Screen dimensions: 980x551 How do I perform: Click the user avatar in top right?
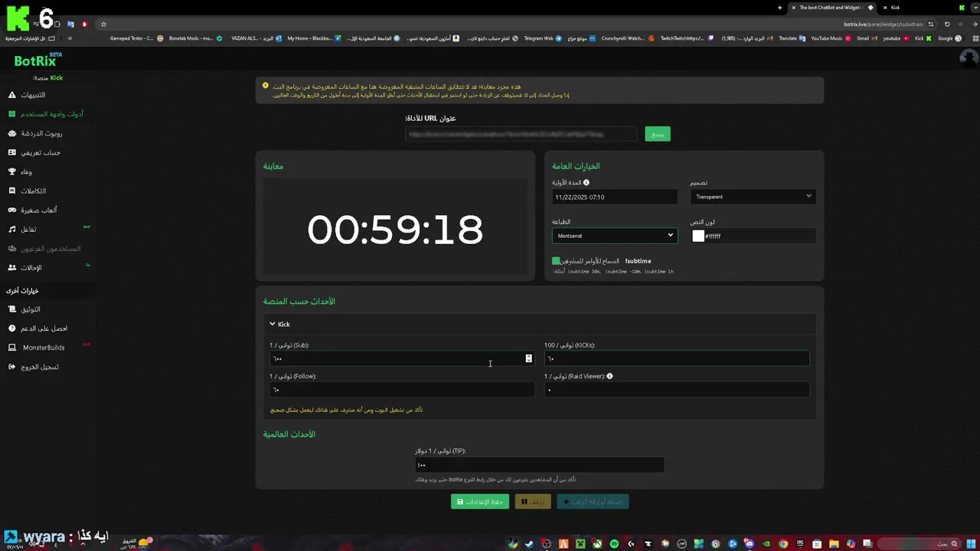968,57
